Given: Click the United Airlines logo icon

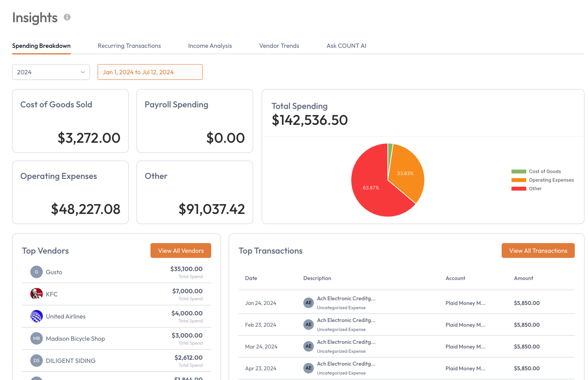Looking at the screenshot, I should (37, 316).
